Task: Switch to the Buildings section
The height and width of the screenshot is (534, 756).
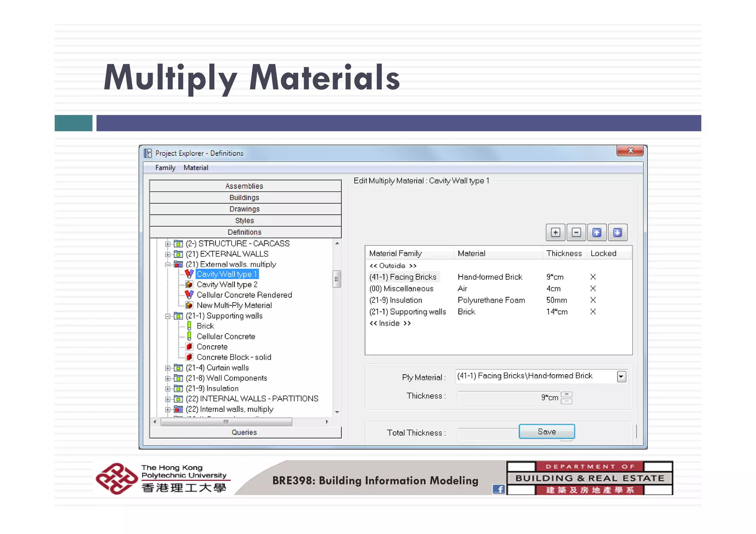Action: point(245,197)
